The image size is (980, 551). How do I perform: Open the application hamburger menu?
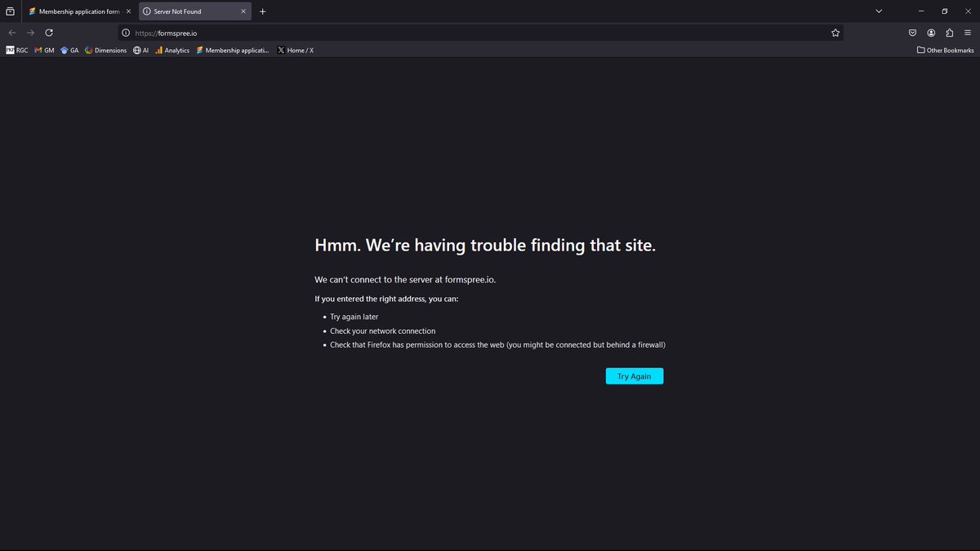pyautogui.click(x=968, y=33)
